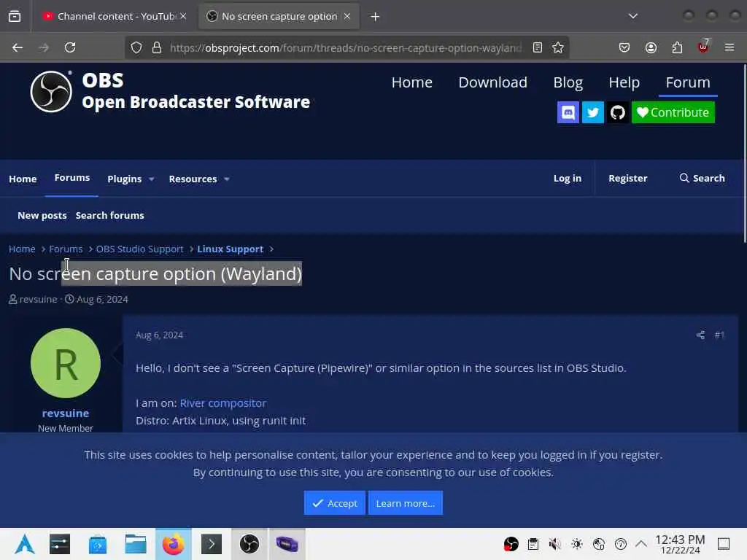List all tabs dropdown chevron
Image resolution: width=747 pixels, height=560 pixels.
(x=632, y=16)
